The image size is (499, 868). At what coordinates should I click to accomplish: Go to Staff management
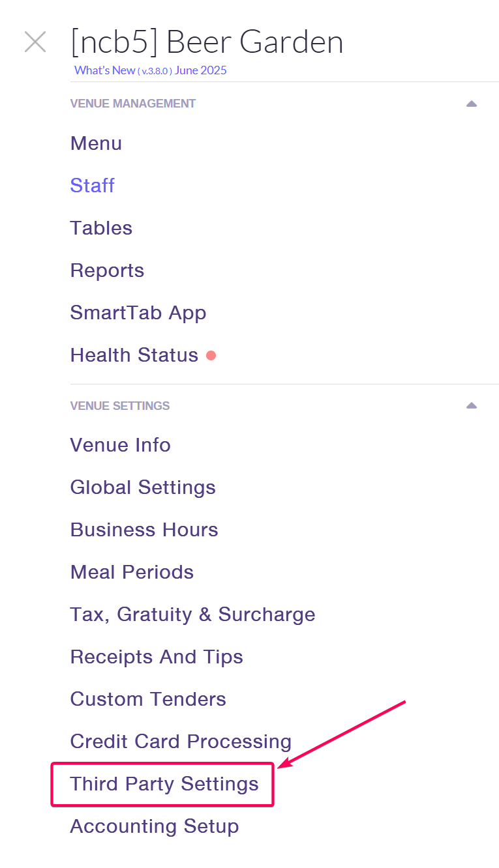click(x=93, y=186)
